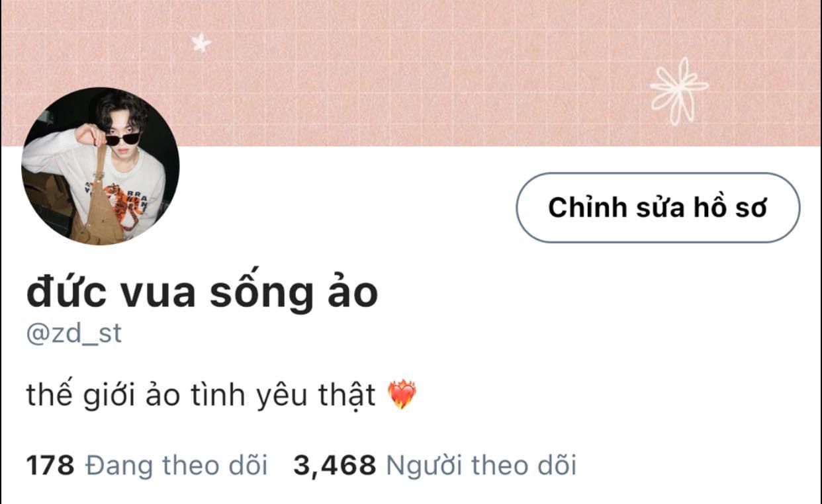Viewport: 822px width, 504px height.
Task: Click the small star doodle on banner
Action: click(201, 43)
